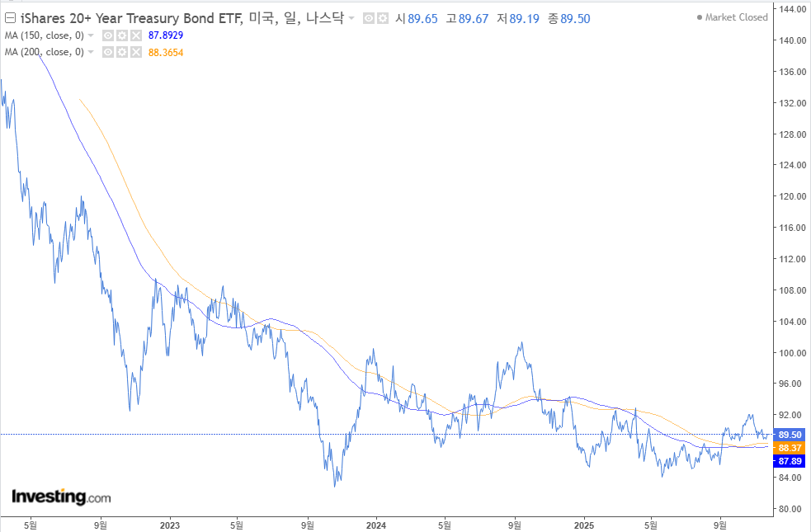
Task: Click the 100.00 price axis tick
Action: [792, 352]
